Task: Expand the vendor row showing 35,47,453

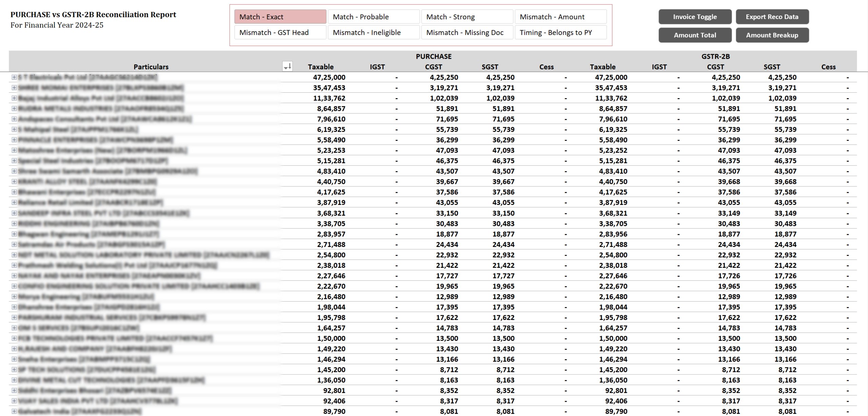Action: [14, 88]
